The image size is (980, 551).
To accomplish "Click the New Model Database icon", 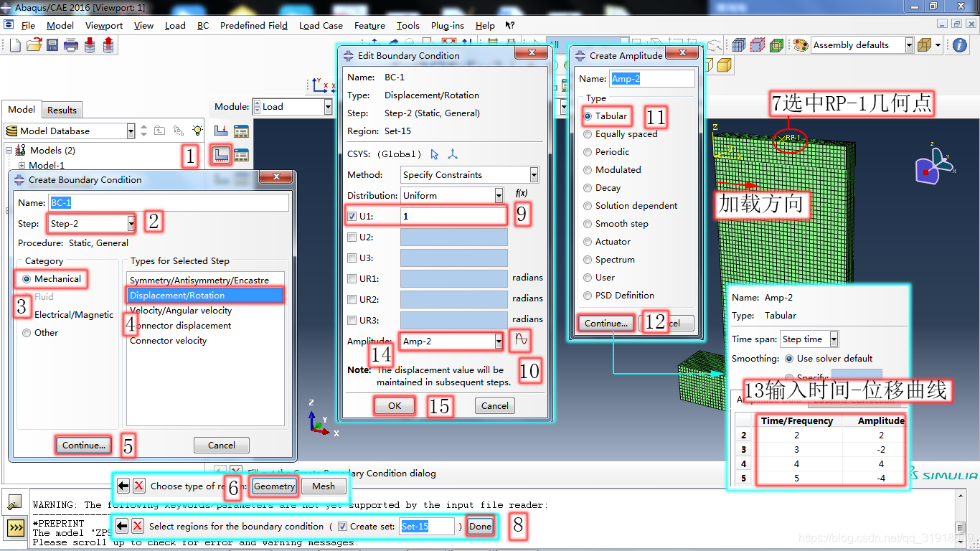I will point(15,45).
